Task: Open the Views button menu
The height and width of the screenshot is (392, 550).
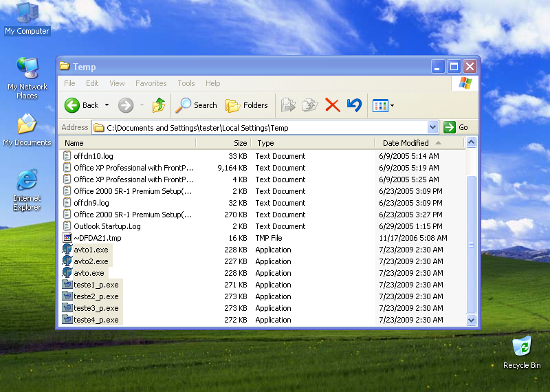Action: [383, 105]
